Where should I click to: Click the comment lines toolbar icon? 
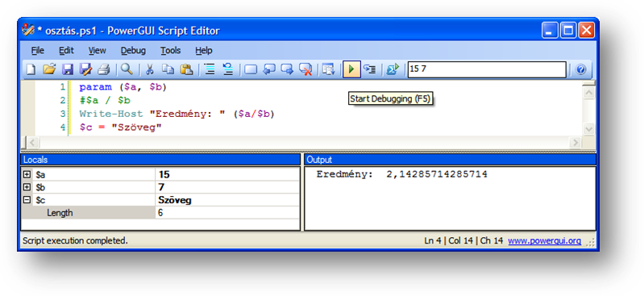click(x=210, y=69)
